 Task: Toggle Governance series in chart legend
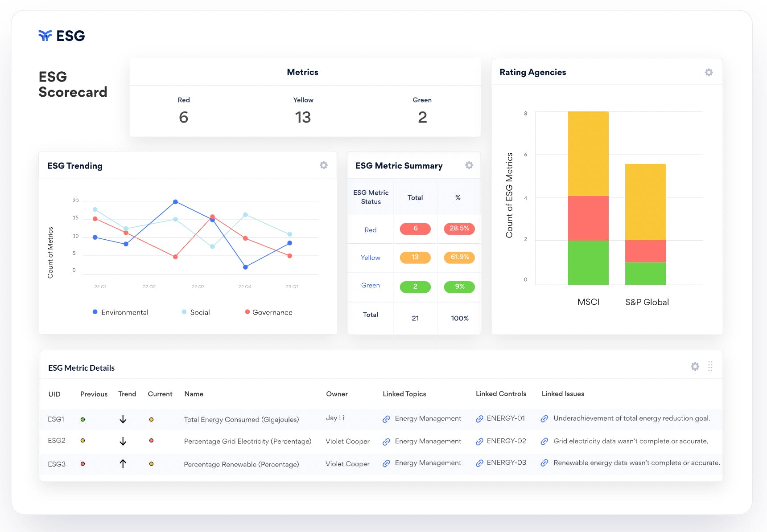tap(269, 312)
